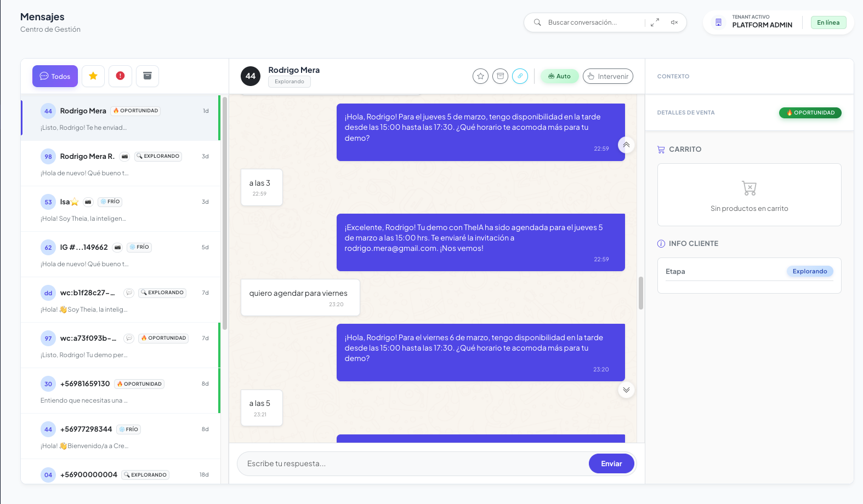Click the CONTEXTO panel header
This screenshot has width=863, height=504.
click(673, 77)
